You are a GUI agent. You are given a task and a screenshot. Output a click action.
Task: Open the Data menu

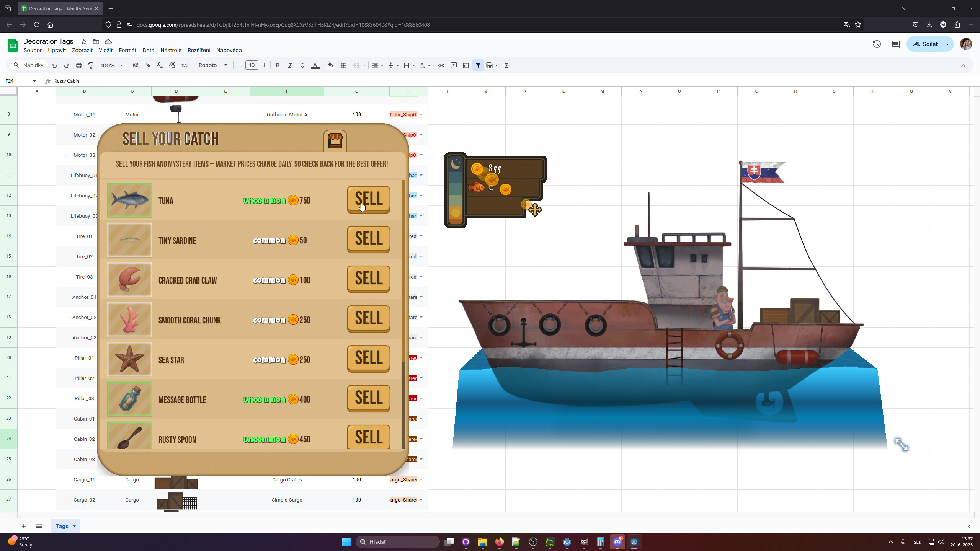(x=148, y=50)
